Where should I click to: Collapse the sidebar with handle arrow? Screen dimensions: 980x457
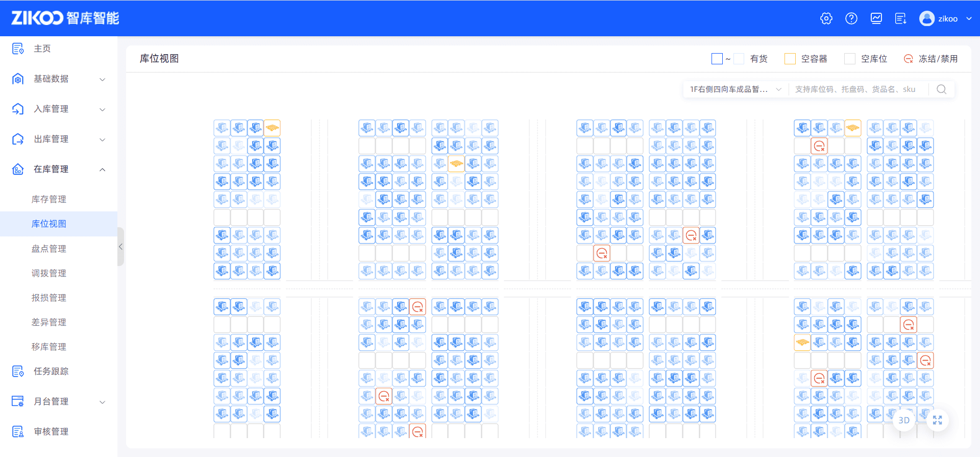click(x=120, y=247)
